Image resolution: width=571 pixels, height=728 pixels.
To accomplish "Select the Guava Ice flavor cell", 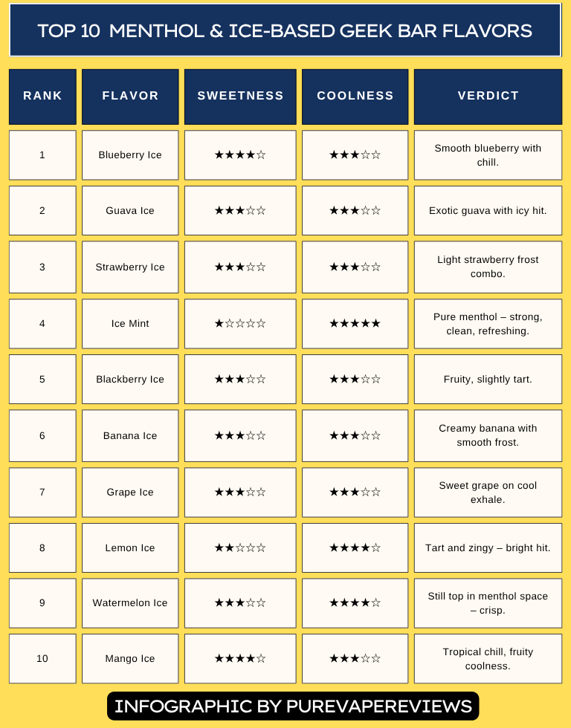I will pos(130,211).
